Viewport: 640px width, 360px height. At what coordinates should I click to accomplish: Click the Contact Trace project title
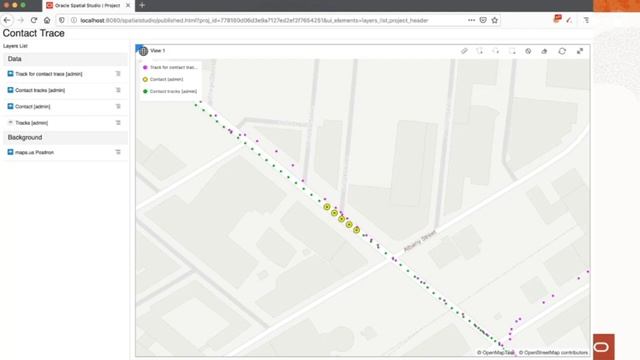[x=33, y=33]
